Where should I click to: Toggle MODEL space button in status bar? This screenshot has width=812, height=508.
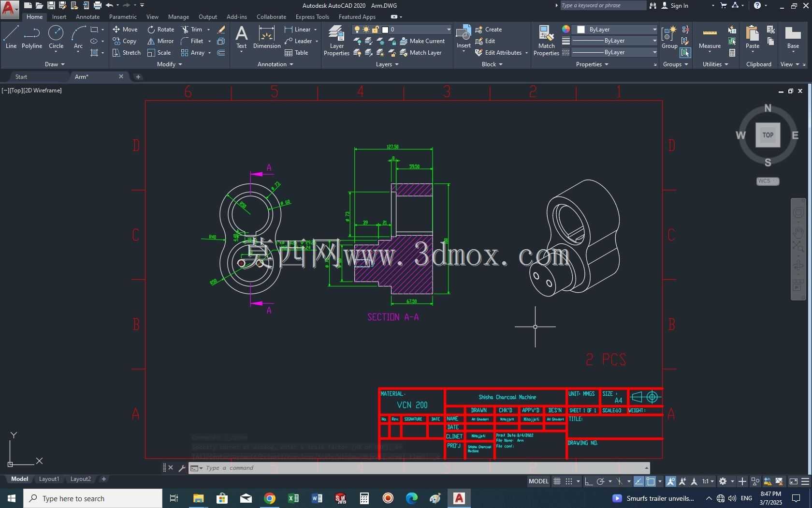point(538,481)
